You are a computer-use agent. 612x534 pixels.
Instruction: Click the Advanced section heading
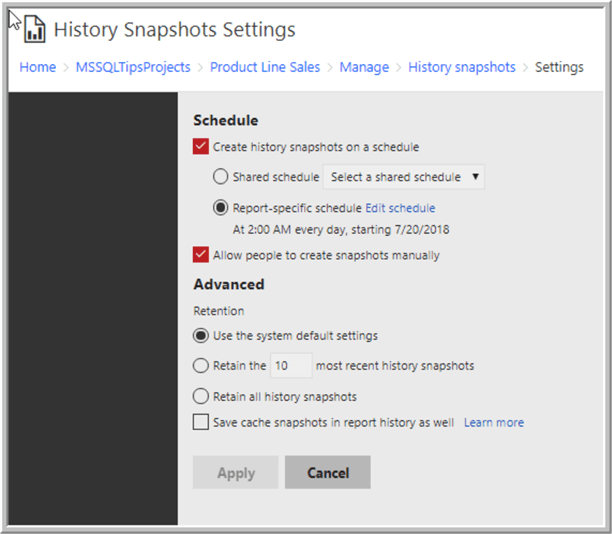pos(229,284)
